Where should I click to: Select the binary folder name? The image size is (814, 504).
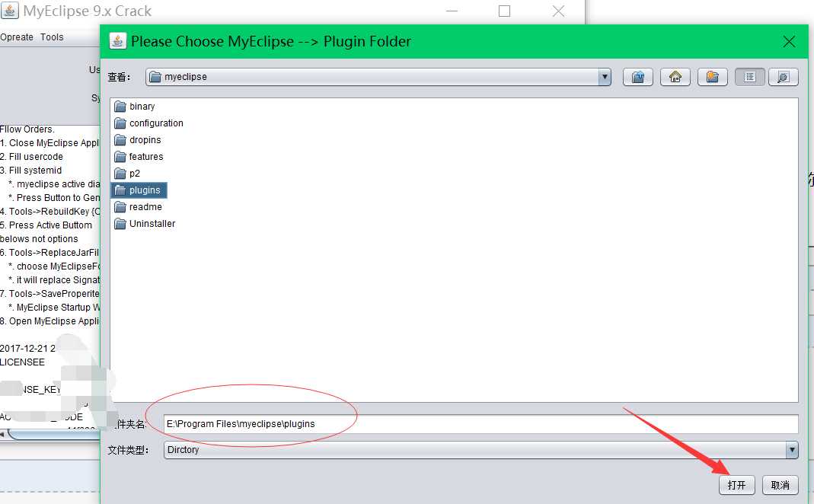[142, 107]
